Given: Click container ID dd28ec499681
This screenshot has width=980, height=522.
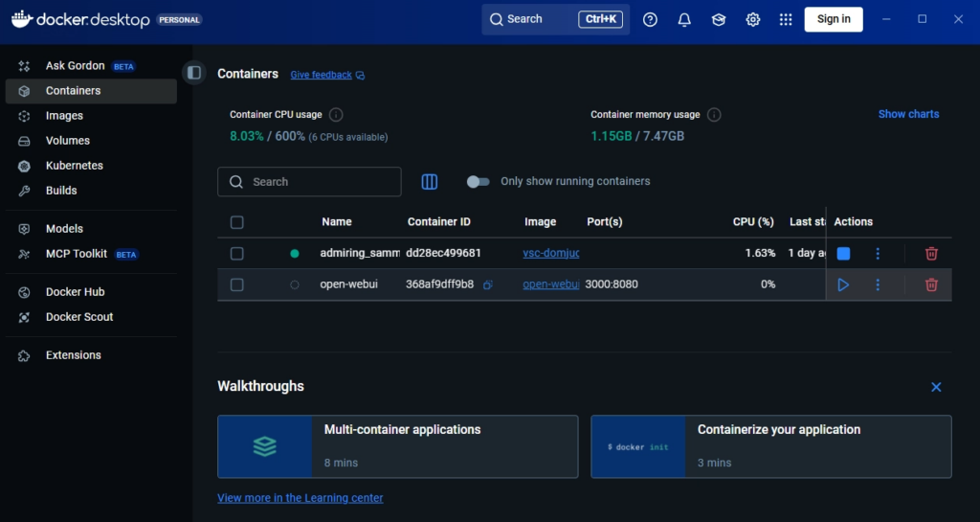Looking at the screenshot, I should pos(443,253).
